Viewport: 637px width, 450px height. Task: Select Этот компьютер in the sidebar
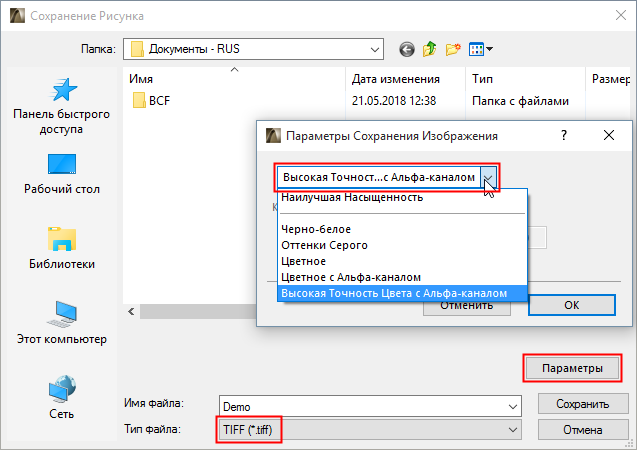(62, 323)
